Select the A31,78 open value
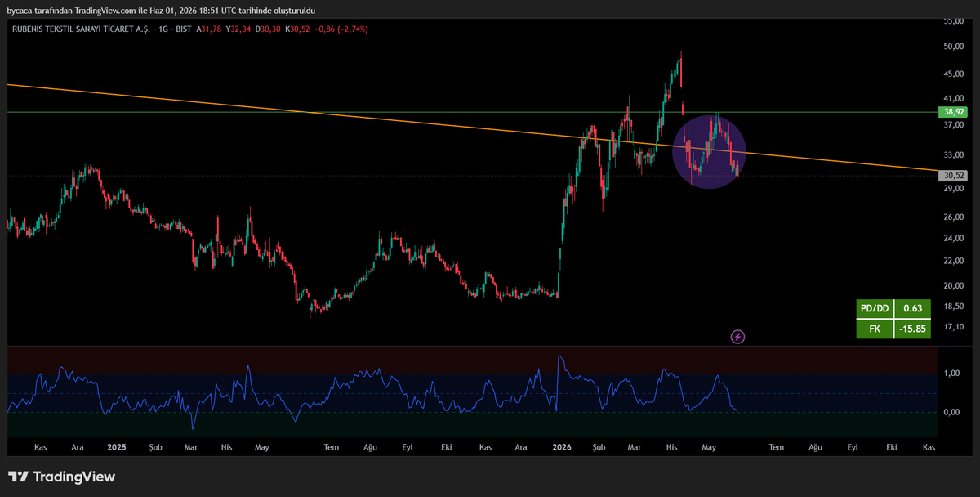The image size is (980, 497). click(x=209, y=29)
